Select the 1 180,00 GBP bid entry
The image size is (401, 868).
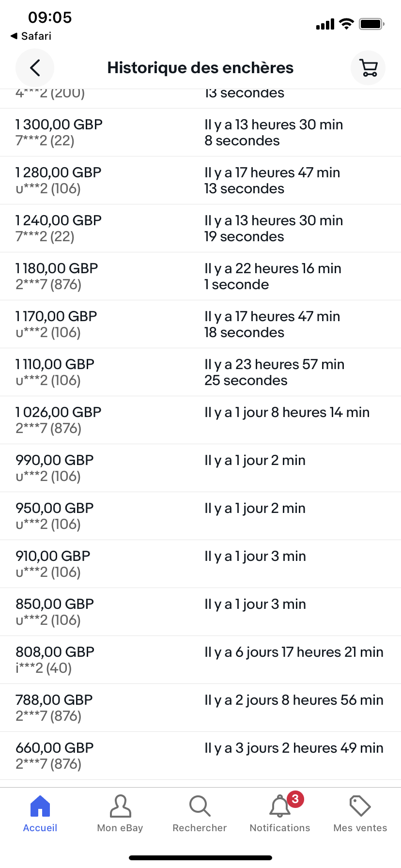tap(57, 268)
